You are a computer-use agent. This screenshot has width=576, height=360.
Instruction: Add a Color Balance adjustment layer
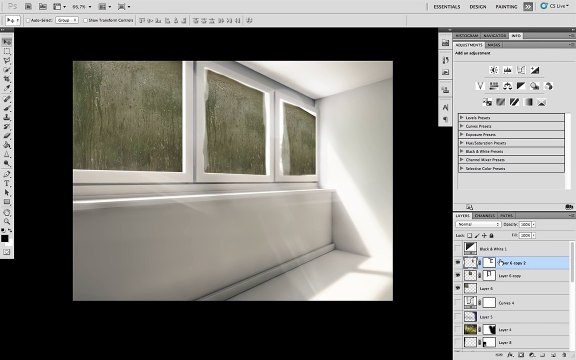tap(507, 86)
